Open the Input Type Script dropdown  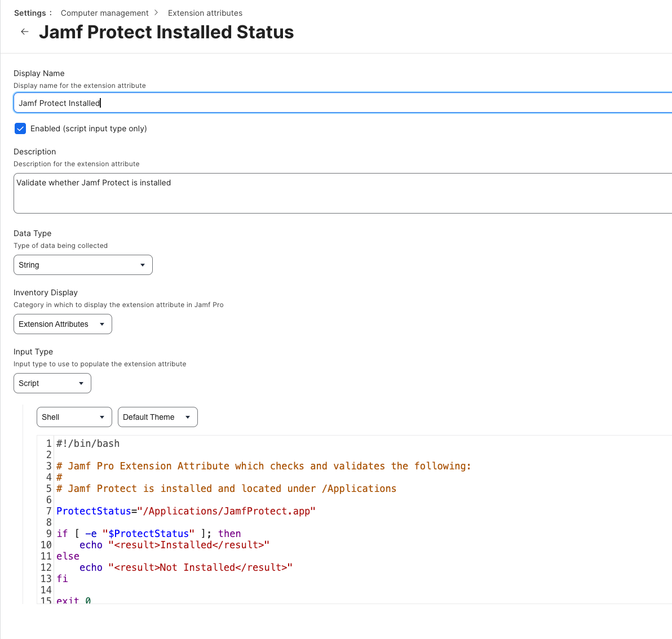coord(52,383)
